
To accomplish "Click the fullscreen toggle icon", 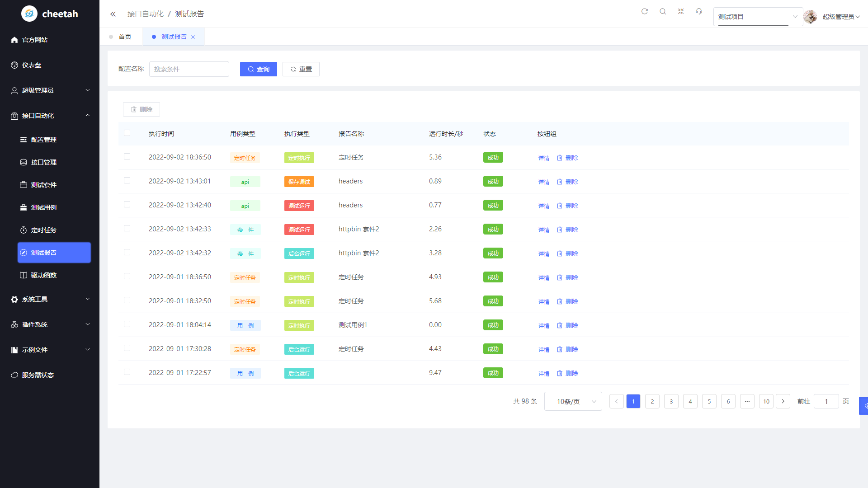I will point(681,11).
